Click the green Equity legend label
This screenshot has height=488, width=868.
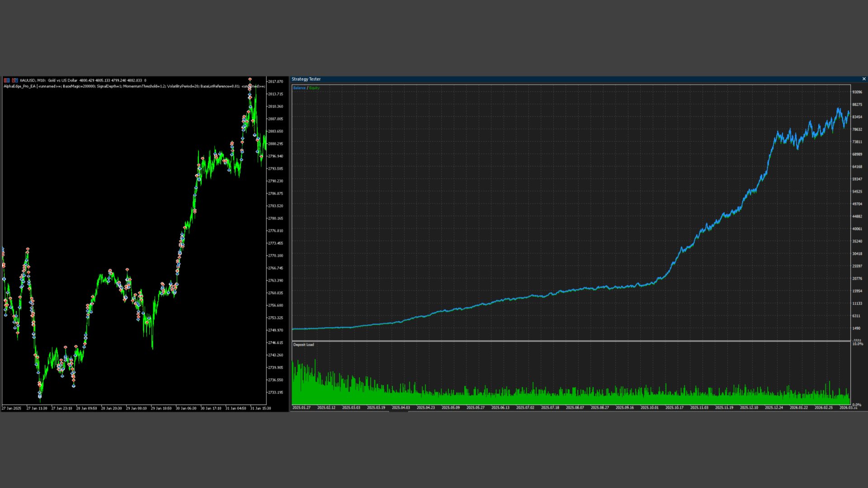(314, 88)
